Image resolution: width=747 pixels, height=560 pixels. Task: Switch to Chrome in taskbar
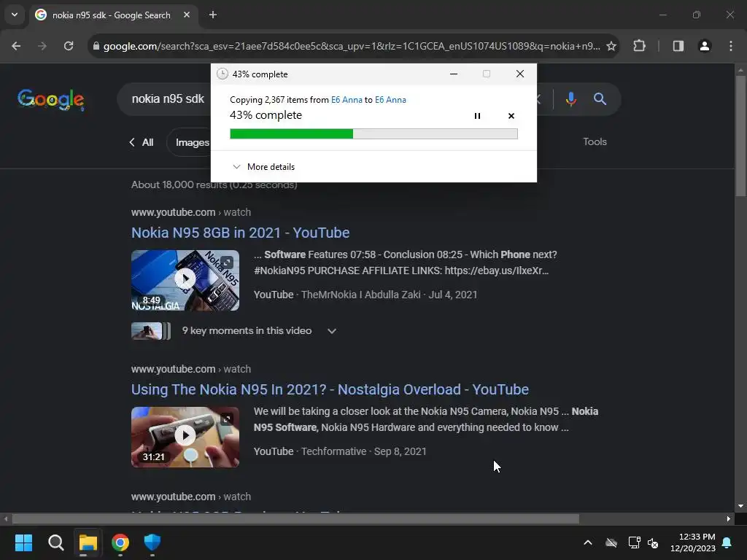120,542
